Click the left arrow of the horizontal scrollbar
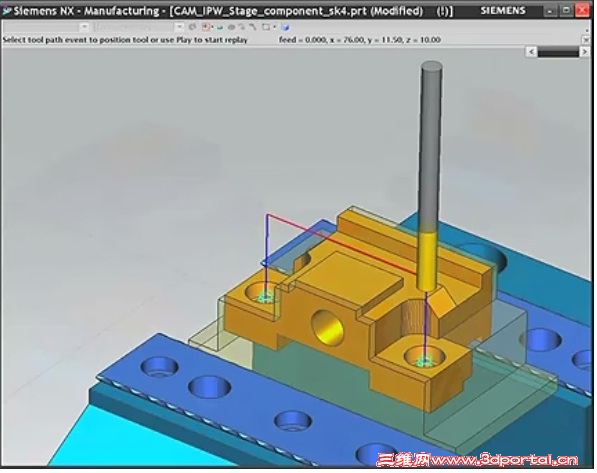This screenshot has width=597, height=473. click(x=532, y=51)
